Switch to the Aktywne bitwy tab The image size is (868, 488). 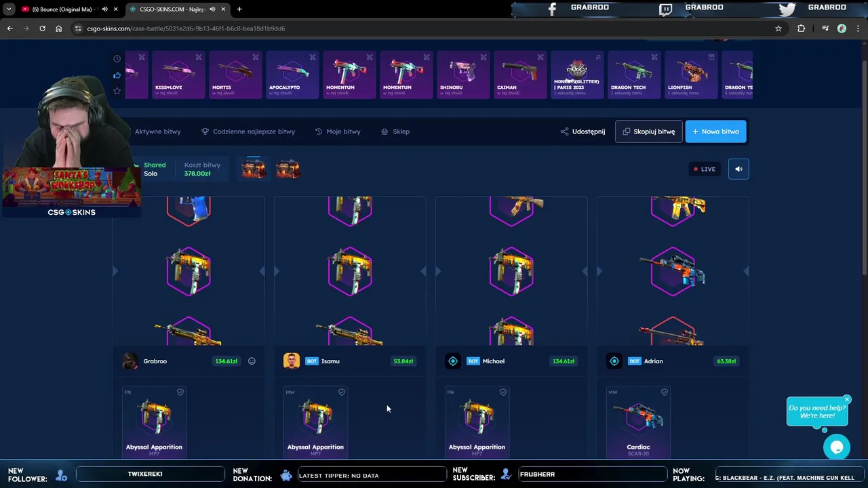coord(157,131)
